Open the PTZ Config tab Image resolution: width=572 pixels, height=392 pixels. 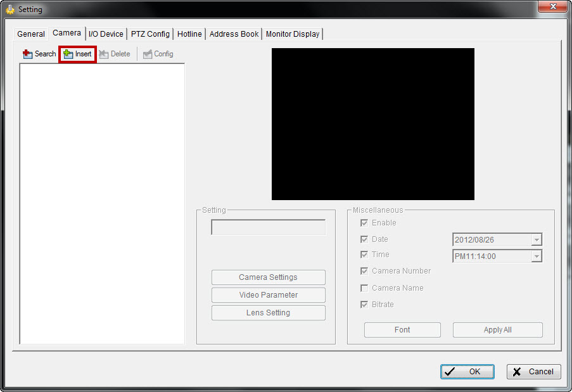pos(150,34)
